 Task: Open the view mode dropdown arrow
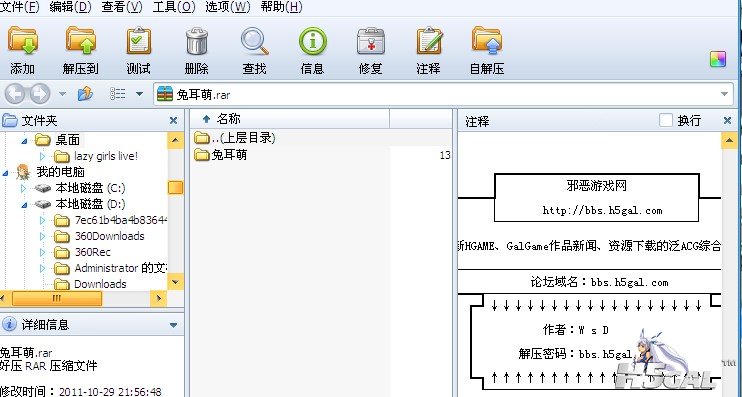[x=139, y=94]
